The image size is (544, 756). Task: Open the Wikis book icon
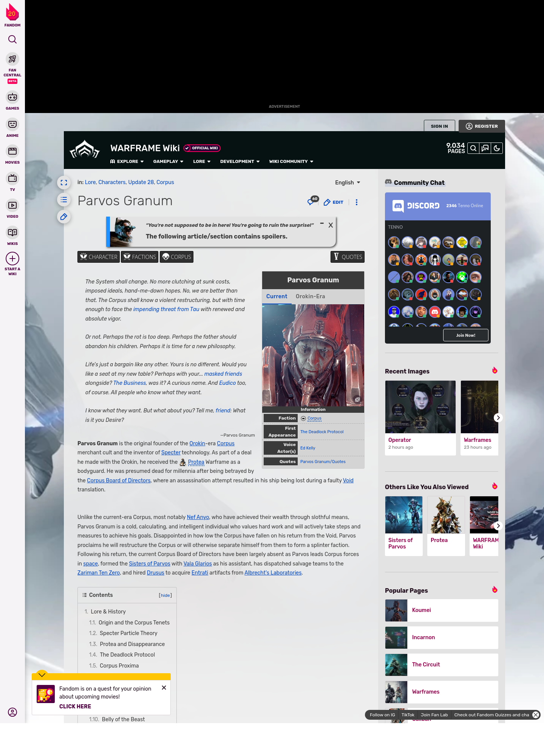pos(12,232)
